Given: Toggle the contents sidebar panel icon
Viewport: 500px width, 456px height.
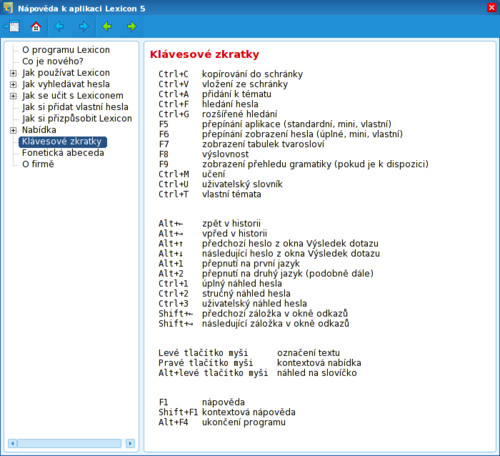Looking at the screenshot, I should pos(12,26).
